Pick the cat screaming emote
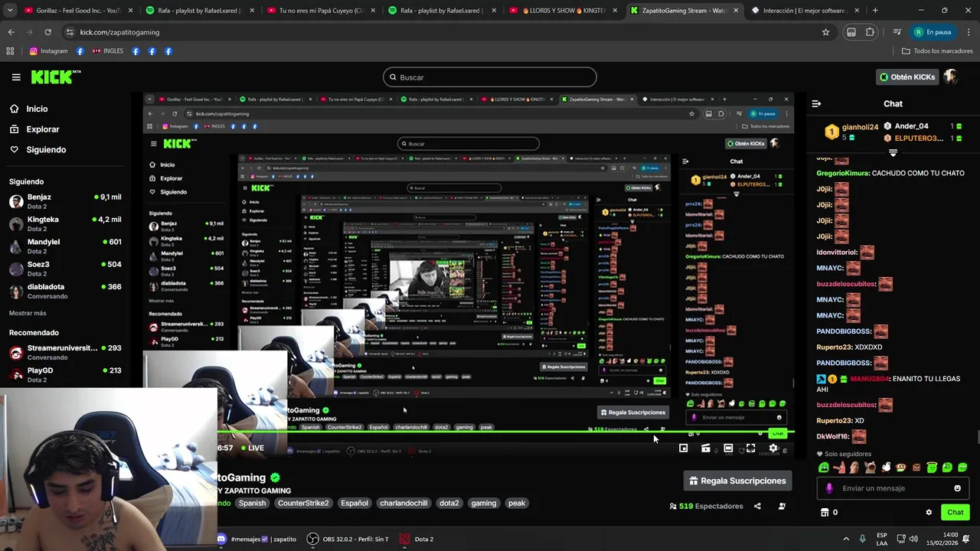This screenshot has width=980, height=551. (870, 467)
